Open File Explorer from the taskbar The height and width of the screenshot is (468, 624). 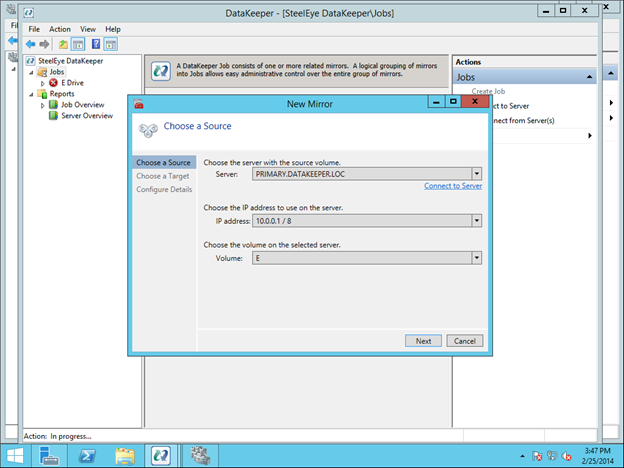coord(124,455)
